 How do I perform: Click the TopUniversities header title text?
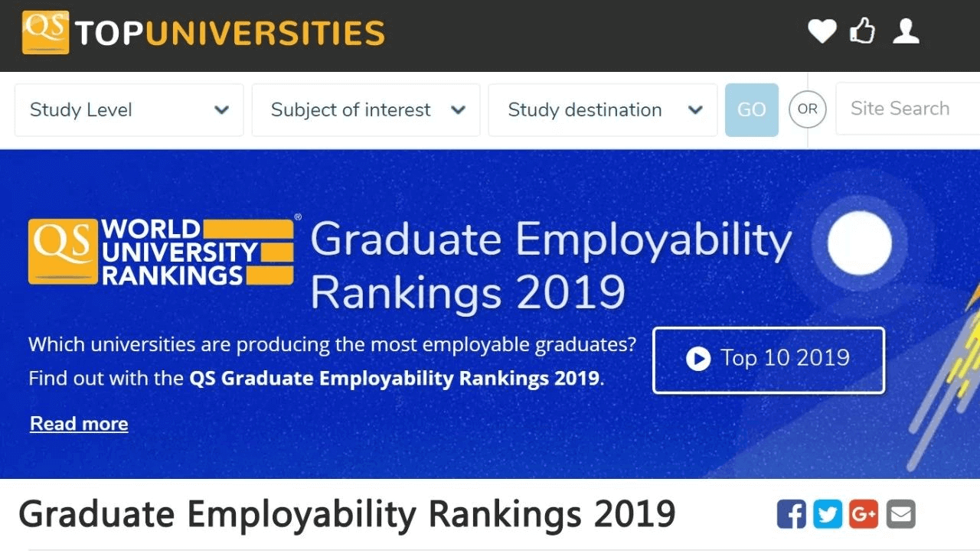tap(230, 33)
